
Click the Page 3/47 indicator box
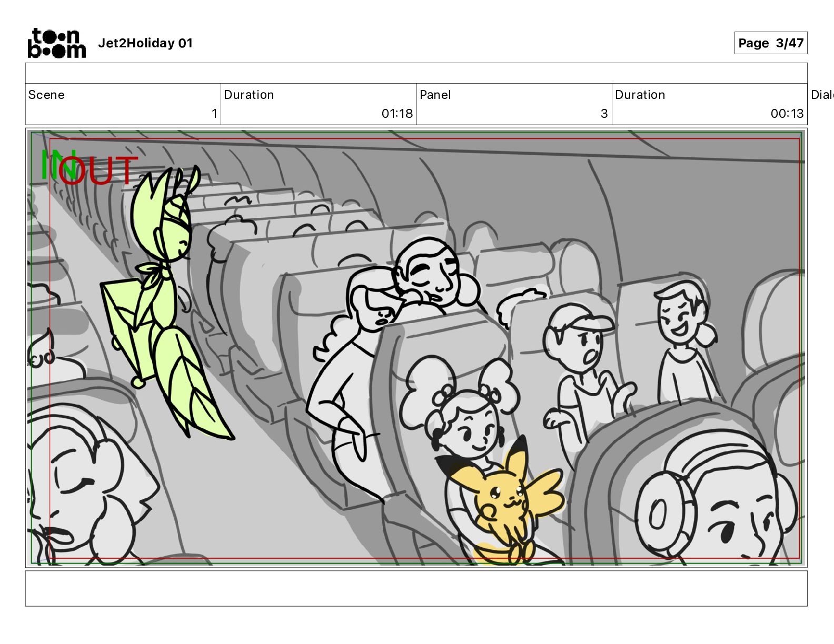coord(771,43)
